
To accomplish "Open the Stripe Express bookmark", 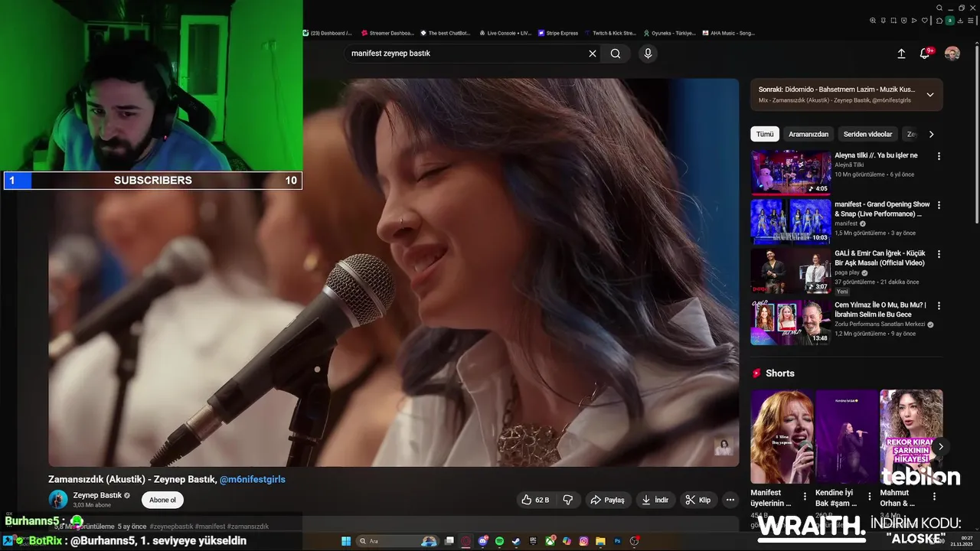I will (x=558, y=33).
